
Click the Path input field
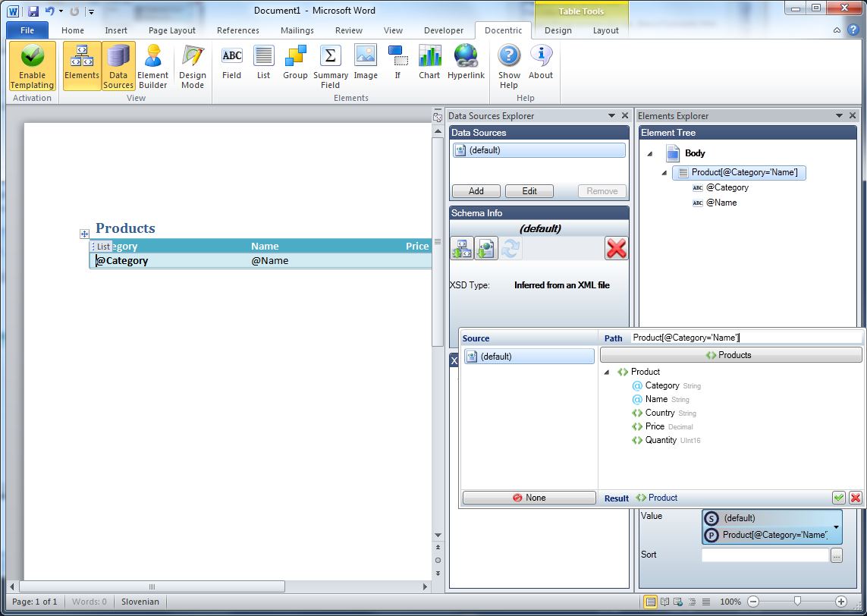pos(746,338)
